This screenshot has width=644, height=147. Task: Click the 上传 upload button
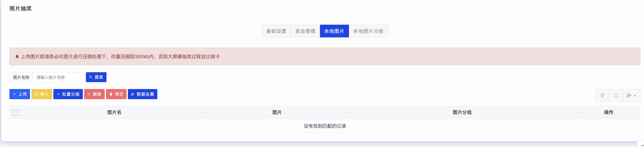click(x=20, y=94)
